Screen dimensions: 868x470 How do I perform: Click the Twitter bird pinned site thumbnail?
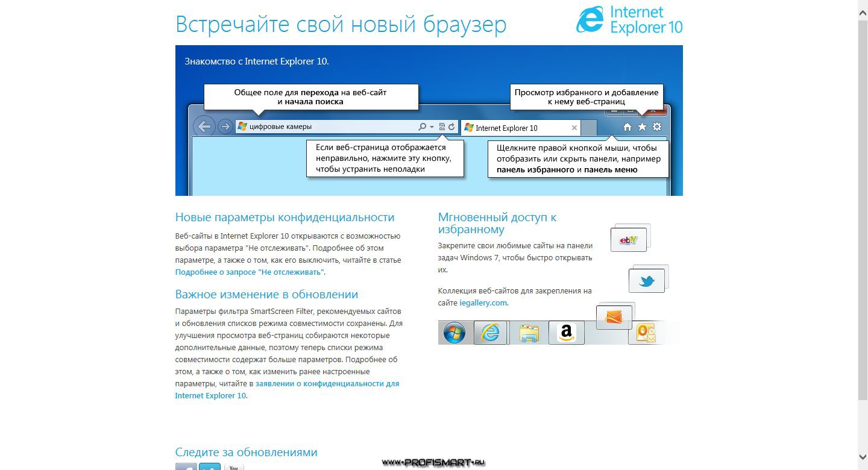(x=647, y=281)
